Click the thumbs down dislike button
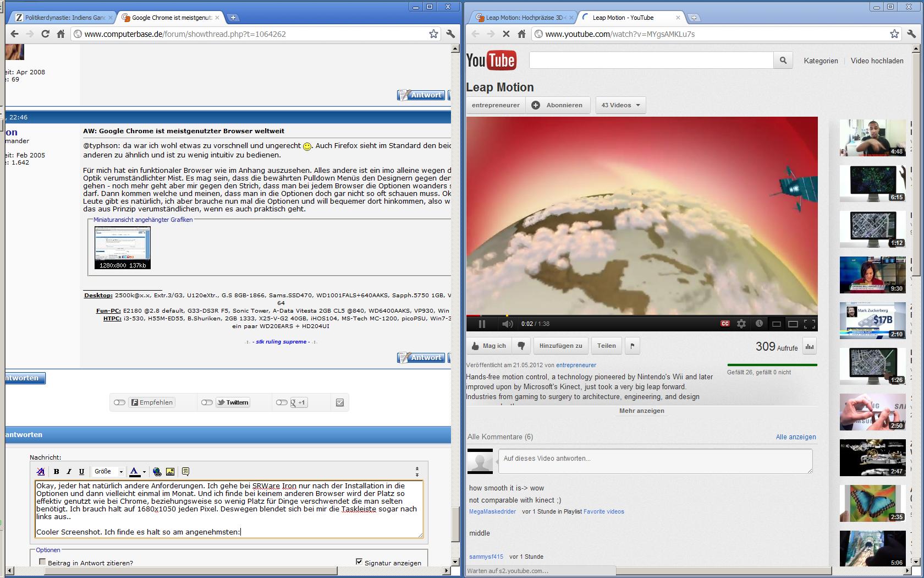The height and width of the screenshot is (578, 924). coord(521,346)
